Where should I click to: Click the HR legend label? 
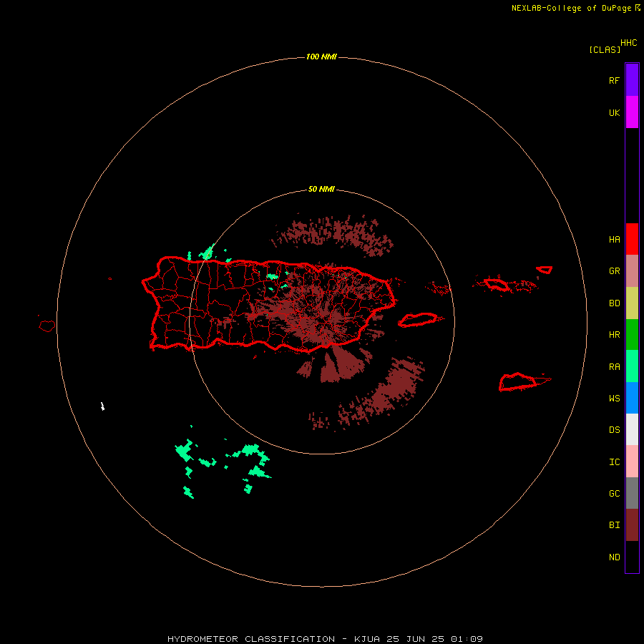614,335
